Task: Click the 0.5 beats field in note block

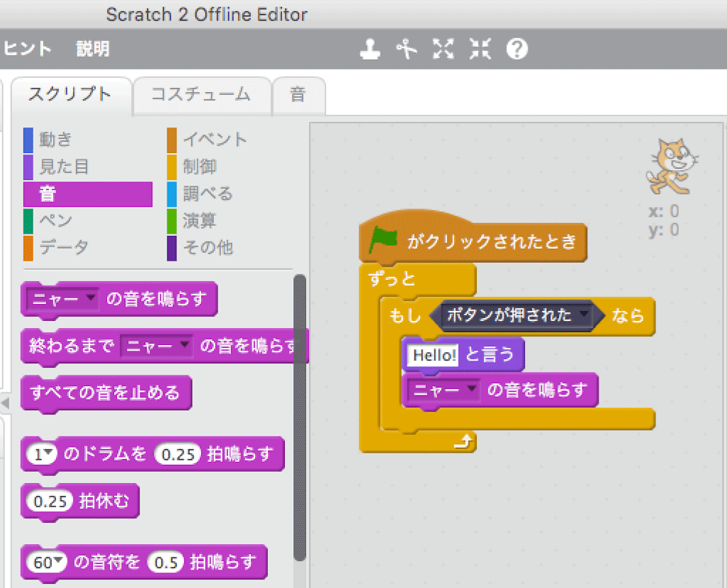Action: [x=166, y=562]
